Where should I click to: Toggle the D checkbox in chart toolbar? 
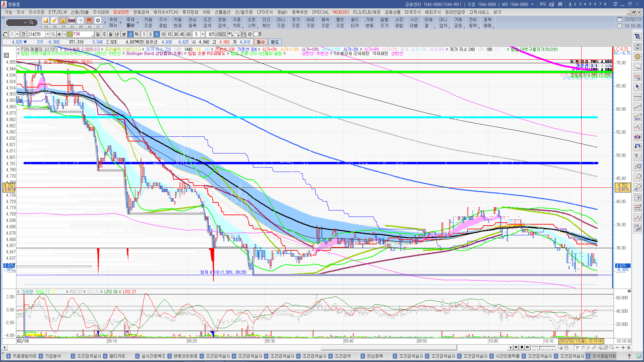coord(256,34)
